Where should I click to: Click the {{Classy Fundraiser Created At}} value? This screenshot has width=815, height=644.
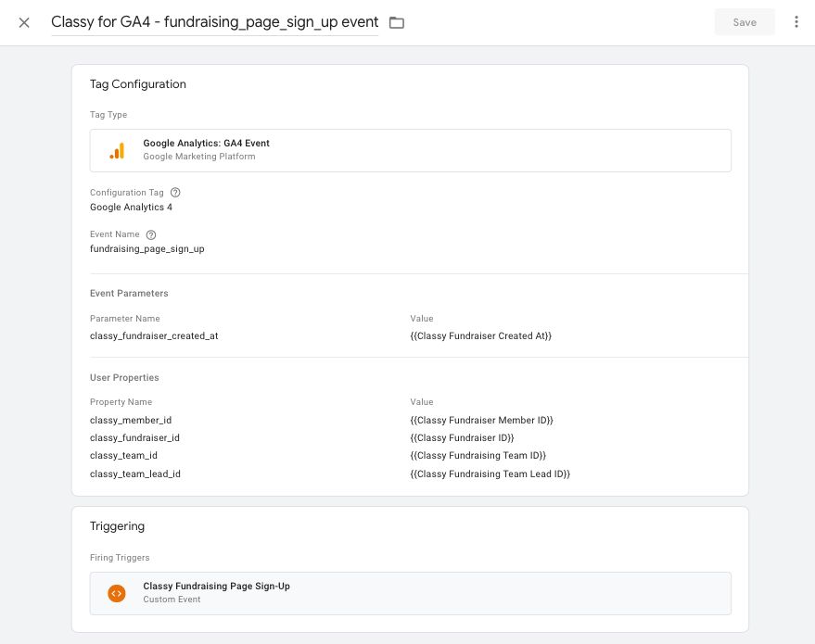[481, 336]
